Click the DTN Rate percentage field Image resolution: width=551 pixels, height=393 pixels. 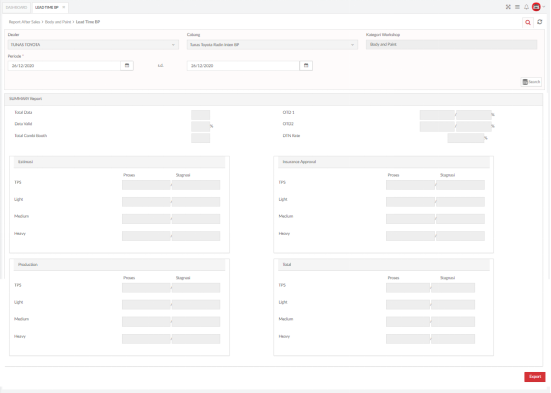tap(466, 138)
